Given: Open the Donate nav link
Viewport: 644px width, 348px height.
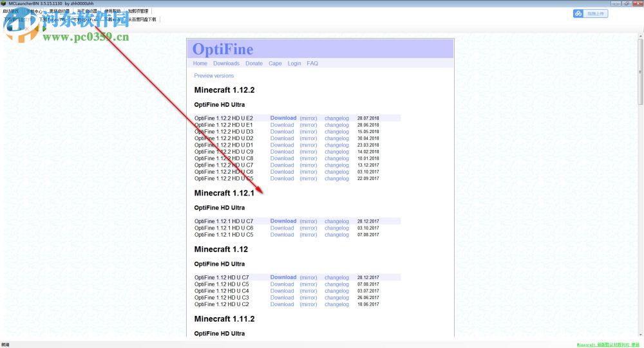Looking at the screenshot, I should pos(254,63).
